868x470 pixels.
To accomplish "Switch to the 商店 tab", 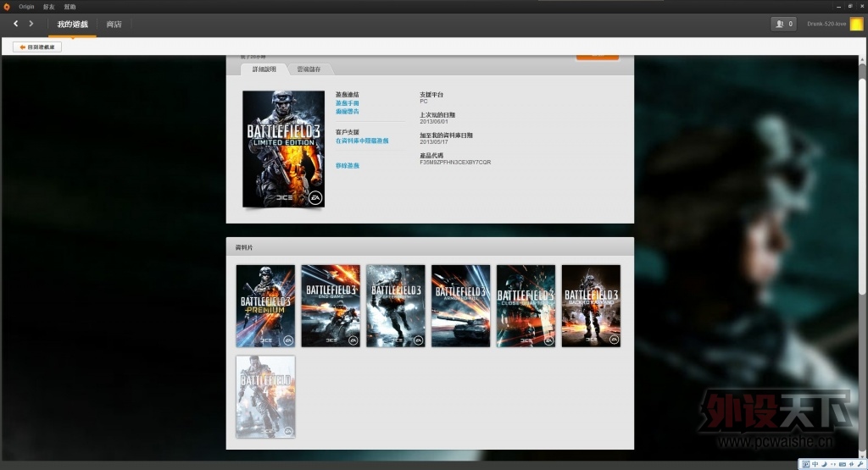I will 114,25.
